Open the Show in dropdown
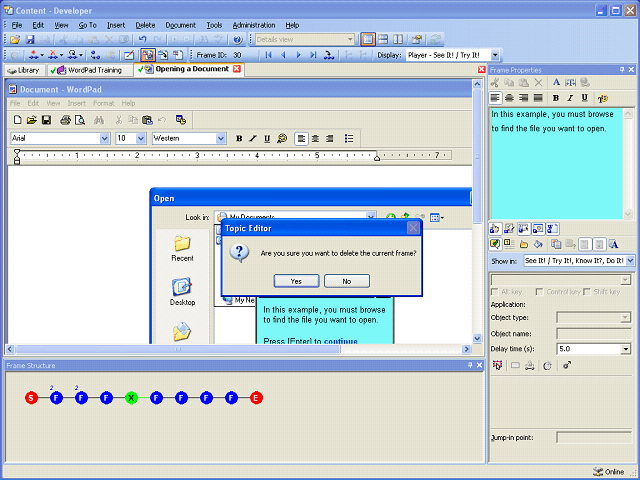 (x=630, y=260)
